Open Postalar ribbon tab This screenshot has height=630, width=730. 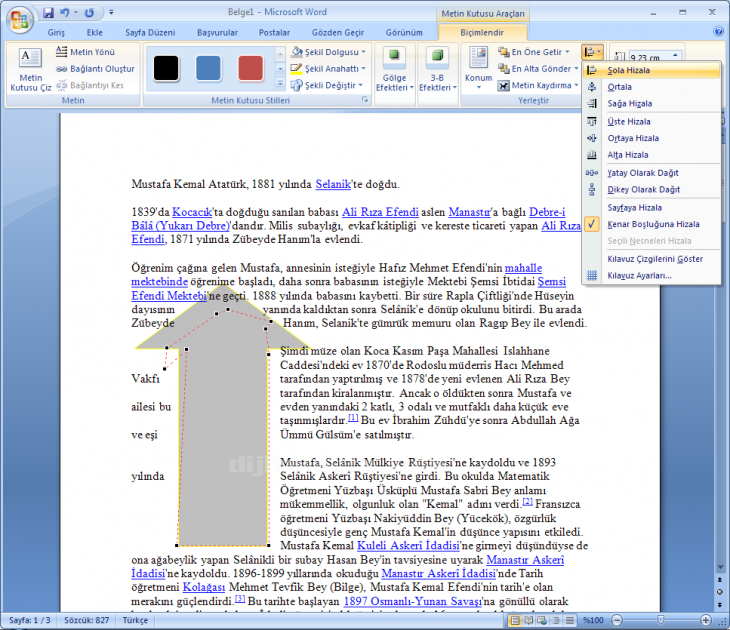(274, 33)
